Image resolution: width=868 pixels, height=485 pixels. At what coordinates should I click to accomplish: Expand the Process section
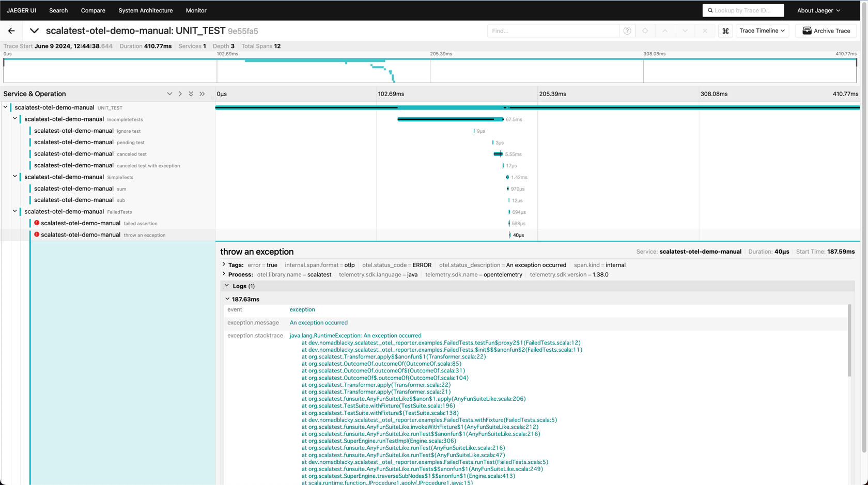coord(224,274)
